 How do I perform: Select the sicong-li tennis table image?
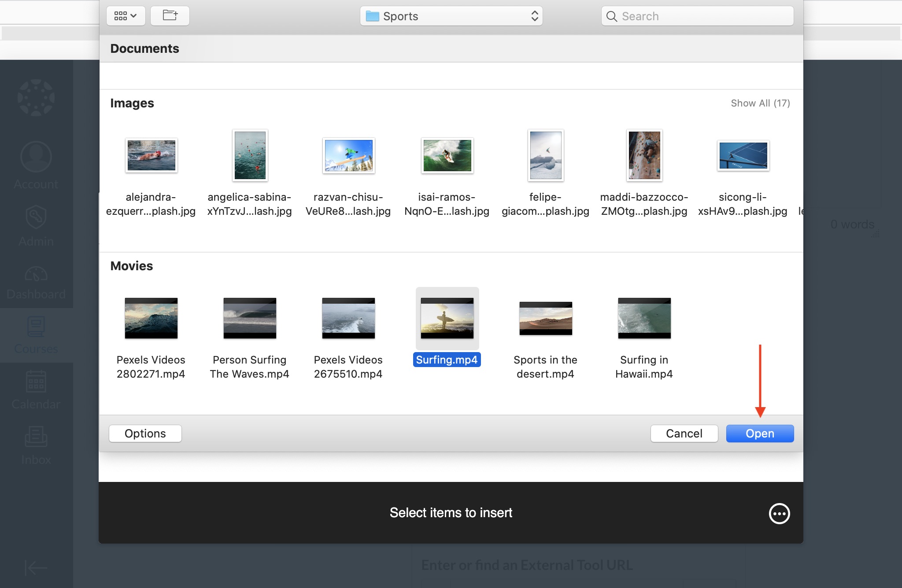(x=743, y=155)
